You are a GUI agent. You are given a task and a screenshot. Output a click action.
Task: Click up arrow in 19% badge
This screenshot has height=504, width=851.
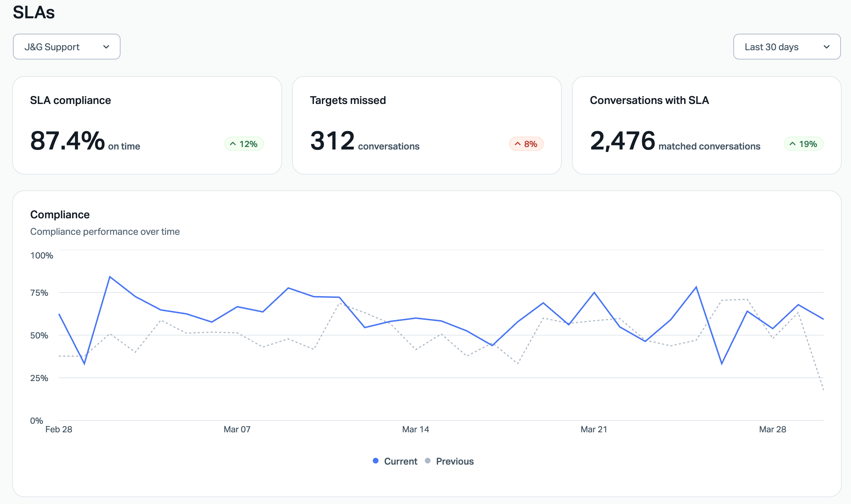tap(793, 144)
